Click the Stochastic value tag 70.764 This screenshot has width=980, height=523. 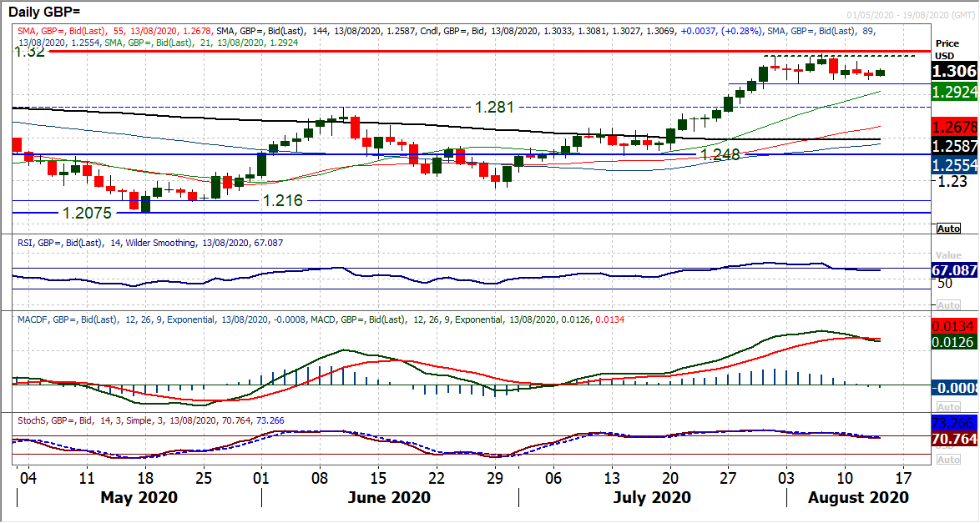pyautogui.click(x=955, y=436)
